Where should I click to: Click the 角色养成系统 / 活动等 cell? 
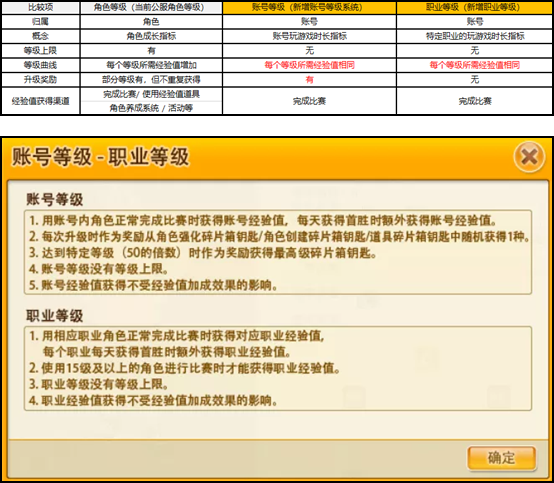point(151,108)
